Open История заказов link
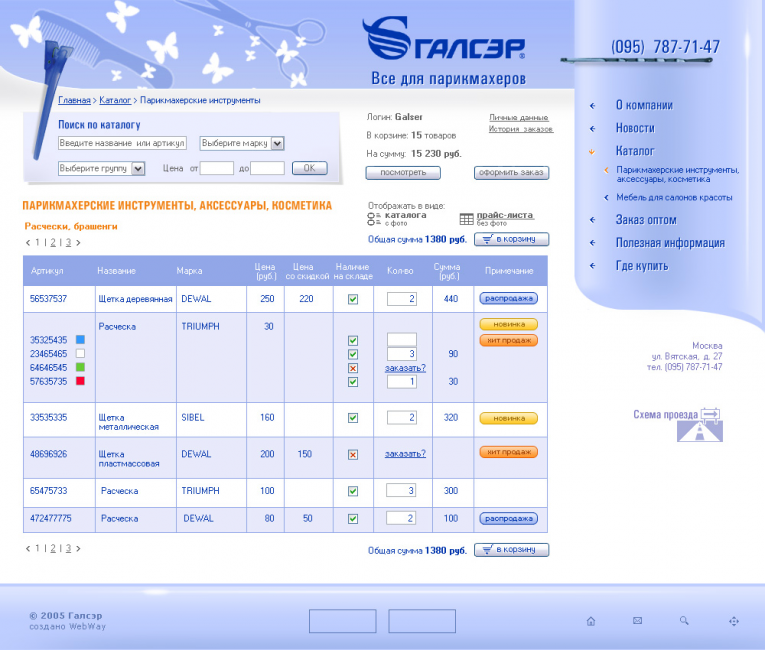 click(521, 129)
